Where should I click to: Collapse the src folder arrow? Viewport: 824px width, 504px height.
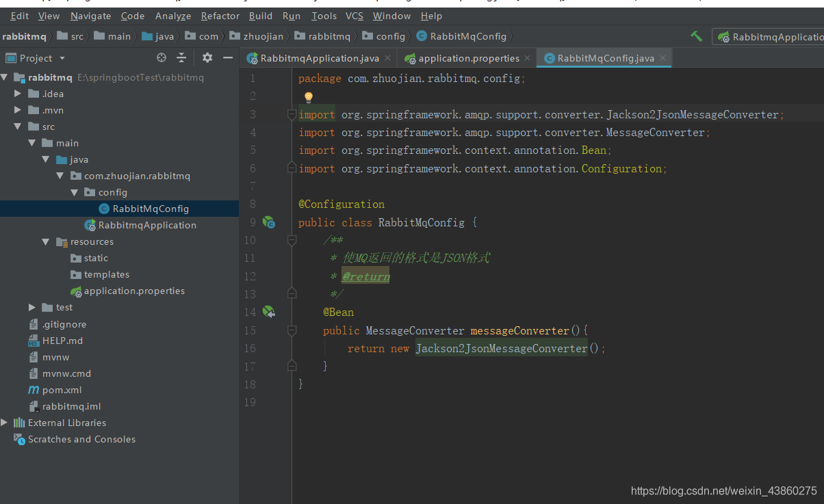click(18, 127)
